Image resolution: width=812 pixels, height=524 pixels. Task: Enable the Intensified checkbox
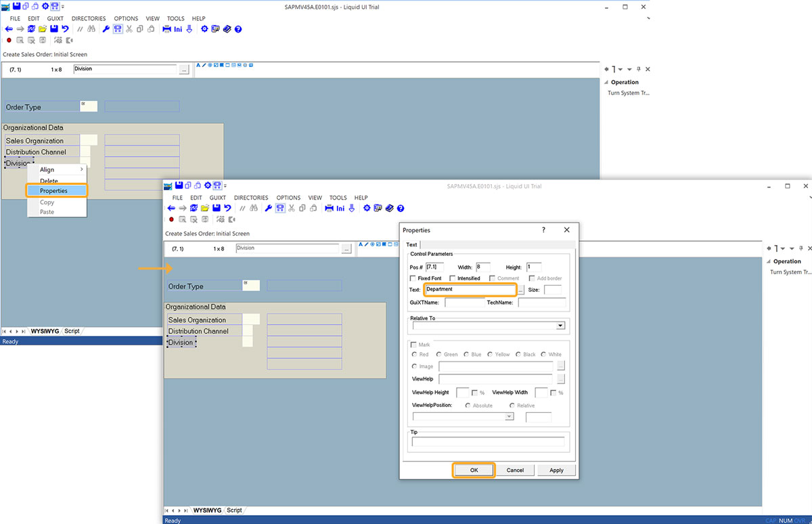click(x=453, y=278)
